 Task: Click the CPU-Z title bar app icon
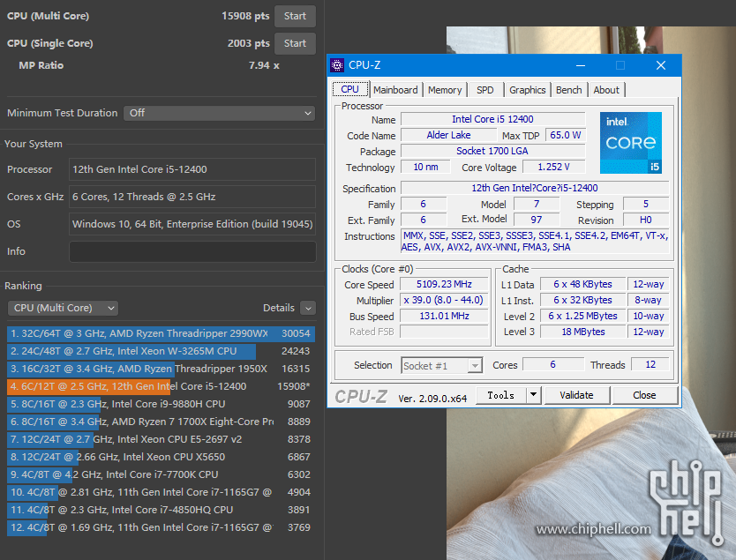point(337,65)
